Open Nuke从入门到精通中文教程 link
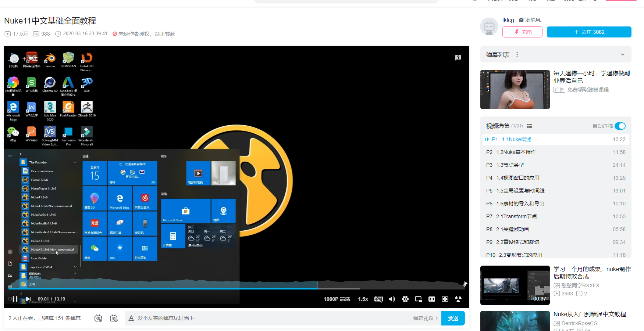This screenshot has height=331, width=644. click(x=590, y=314)
